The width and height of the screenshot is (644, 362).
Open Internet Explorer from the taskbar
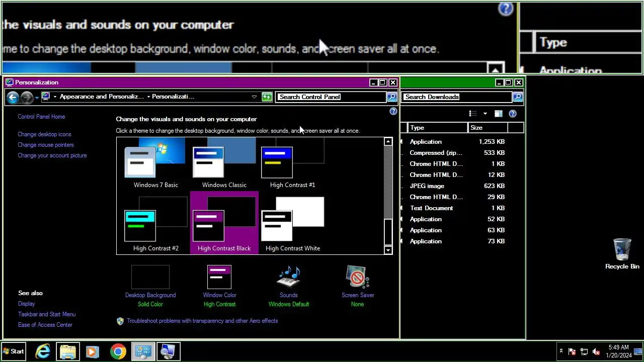coord(43,351)
